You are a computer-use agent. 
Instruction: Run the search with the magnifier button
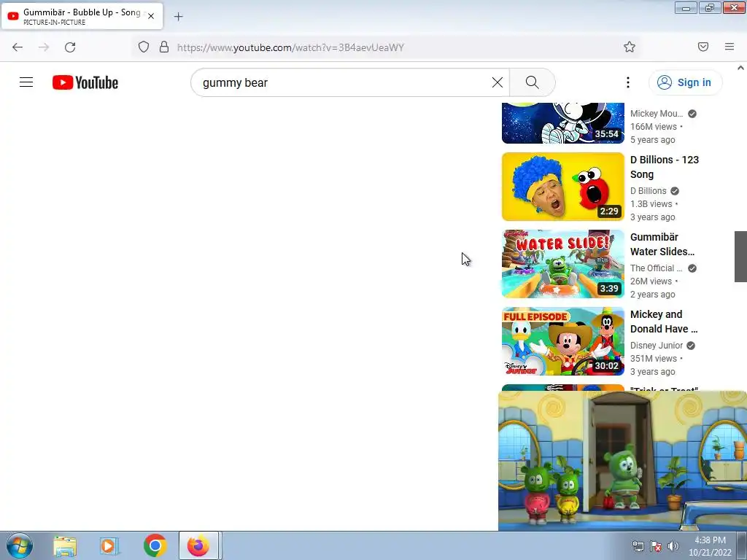point(532,82)
